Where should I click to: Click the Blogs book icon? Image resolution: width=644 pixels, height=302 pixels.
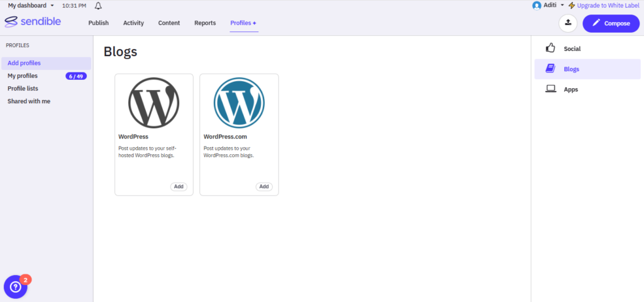pos(550,69)
